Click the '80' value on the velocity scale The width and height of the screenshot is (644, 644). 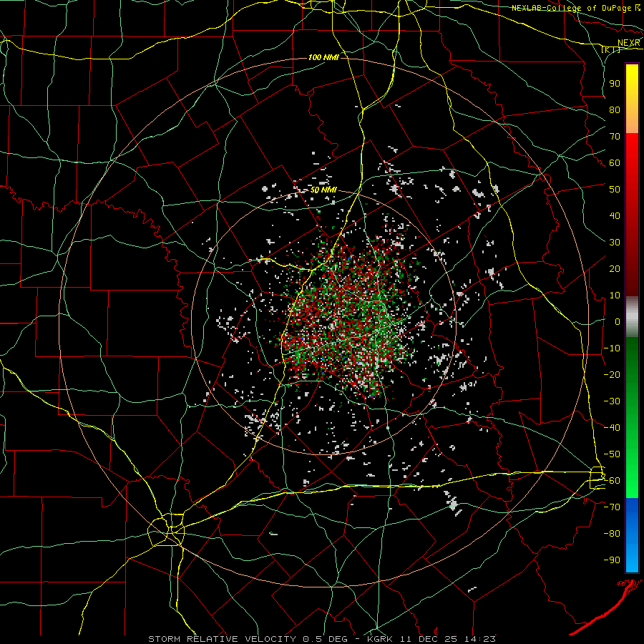[615, 109]
